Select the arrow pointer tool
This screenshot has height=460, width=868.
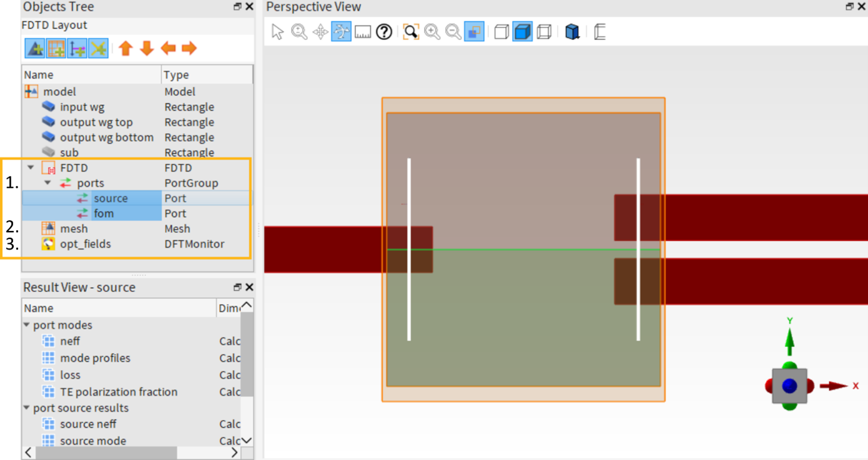[278, 32]
